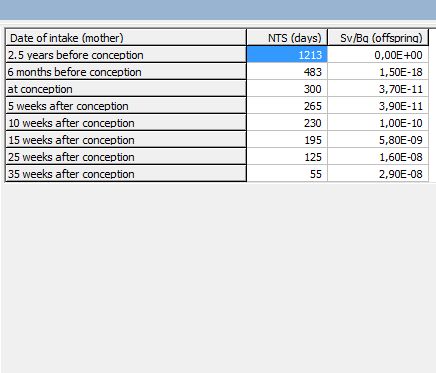Click dose coefficient cell 2,90E-08

[378, 173]
